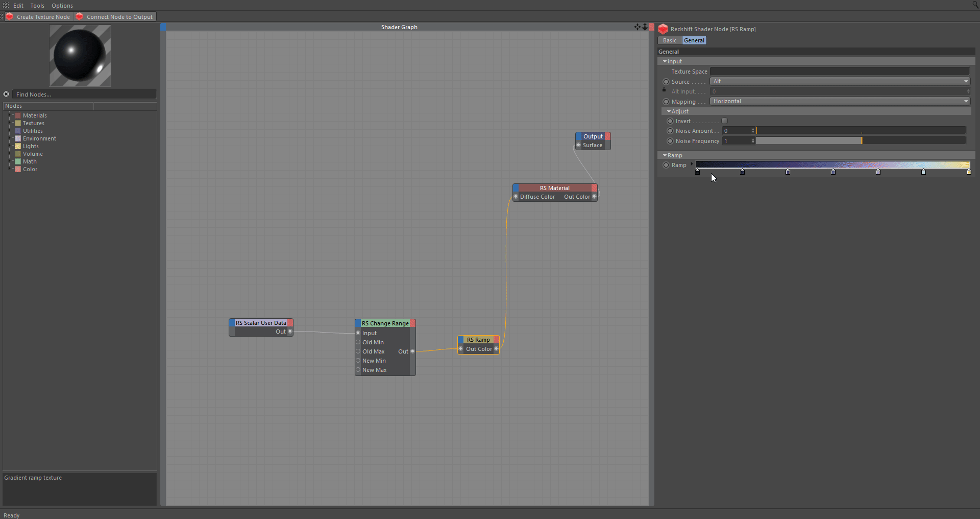
Task: Click the Utilities category color icon
Action: click(x=18, y=131)
